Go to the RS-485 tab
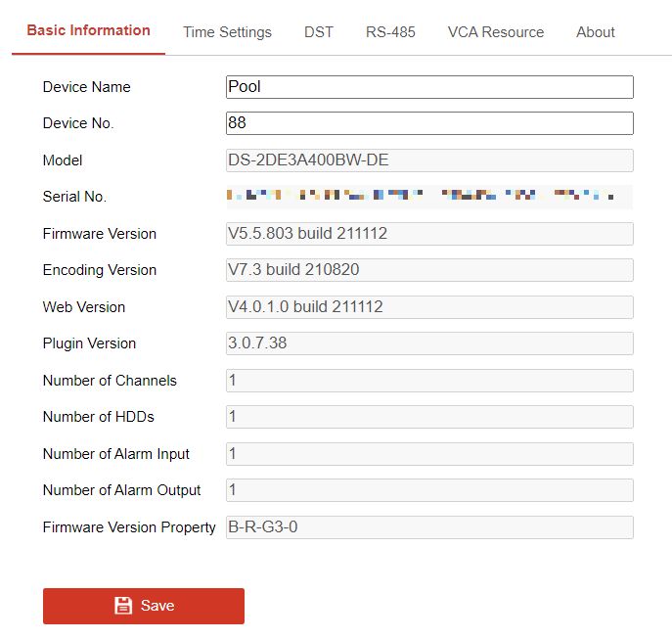This screenshot has width=672, height=639. 390,32
